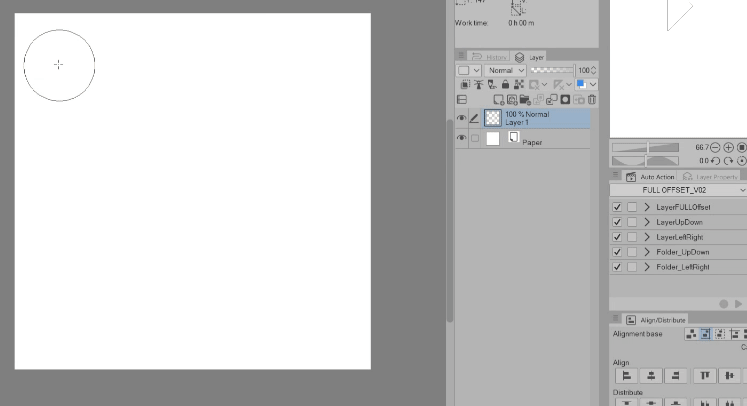The image size is (747, 406).
Task: Play the selected auto action
Action: [738, 304]
